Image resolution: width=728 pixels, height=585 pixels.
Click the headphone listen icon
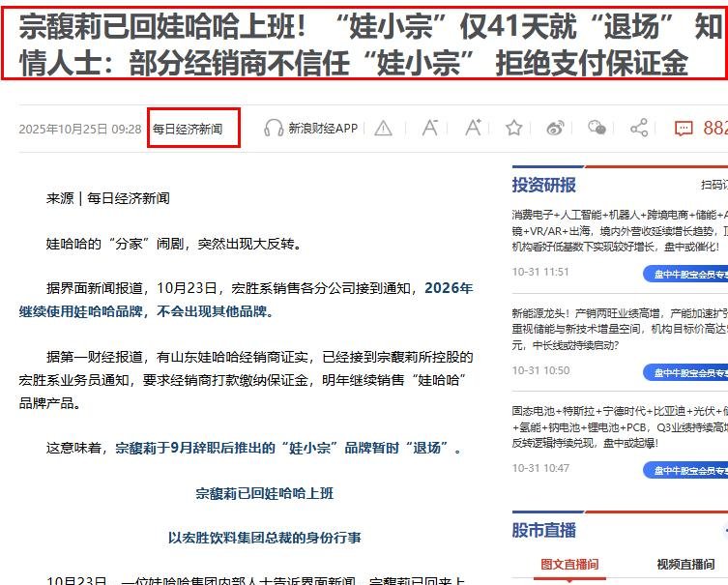pos(274,128)
